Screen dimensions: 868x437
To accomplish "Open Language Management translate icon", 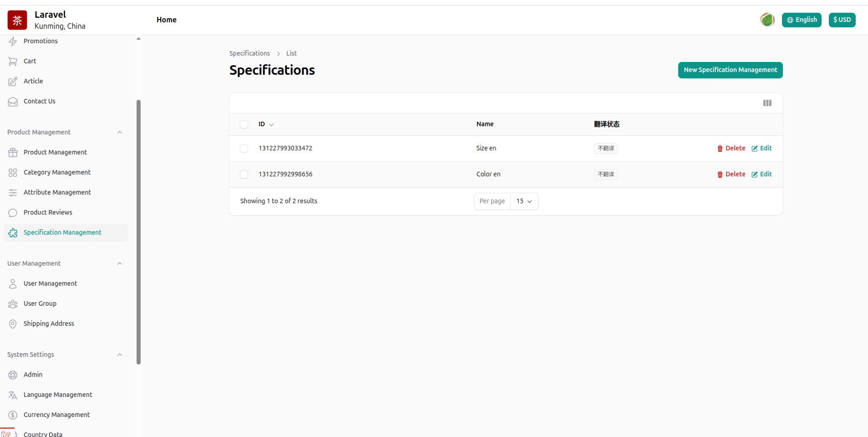I will (x=13, y=395).
